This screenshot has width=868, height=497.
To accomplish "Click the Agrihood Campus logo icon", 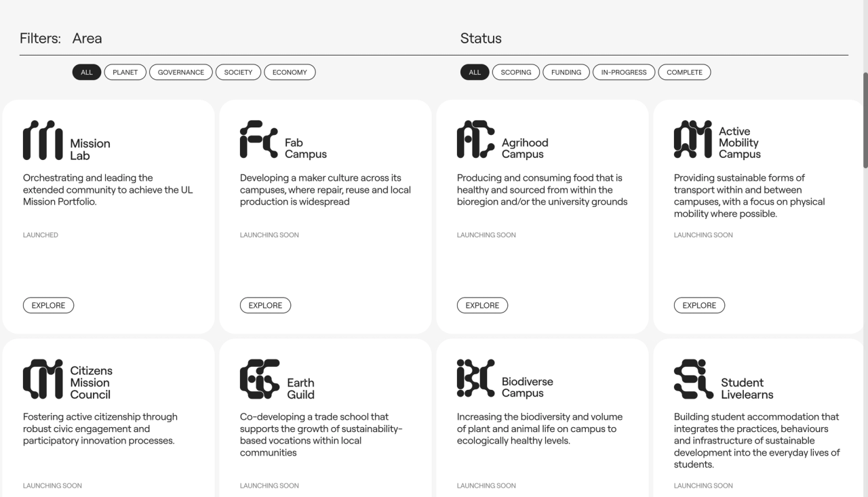I will 474,140.
